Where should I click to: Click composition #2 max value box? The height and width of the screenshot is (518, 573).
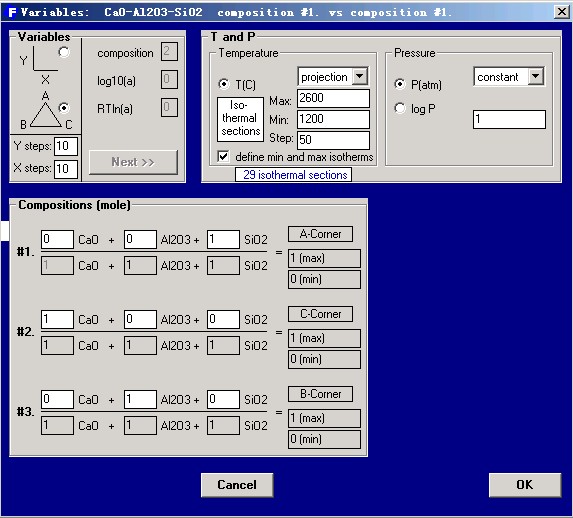(324, 339)
